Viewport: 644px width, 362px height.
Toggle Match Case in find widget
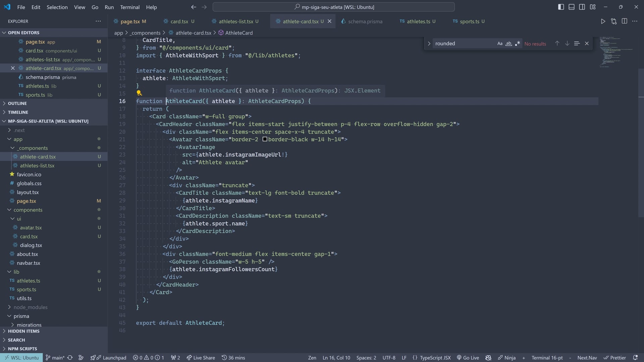[x=500, y=44]
